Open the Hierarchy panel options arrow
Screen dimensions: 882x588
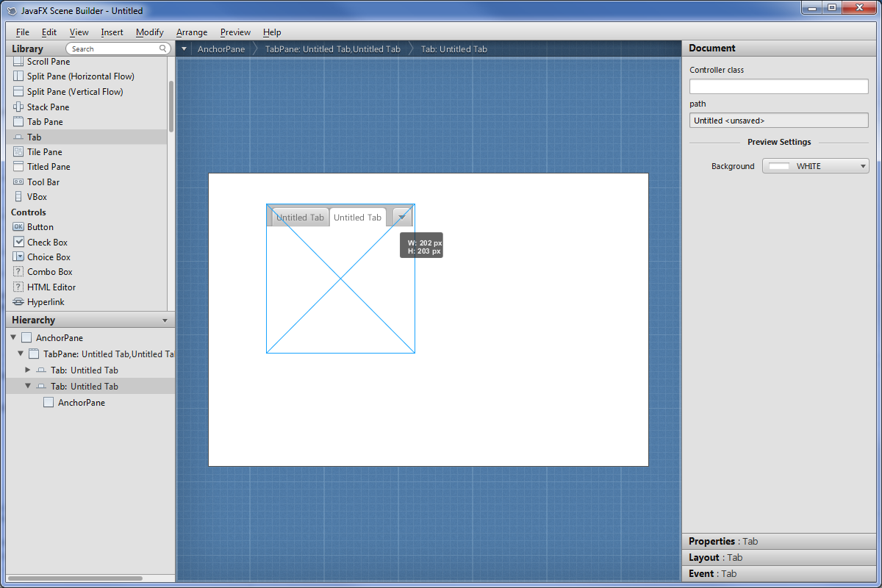pyautogui.click(x=165, y=320)
